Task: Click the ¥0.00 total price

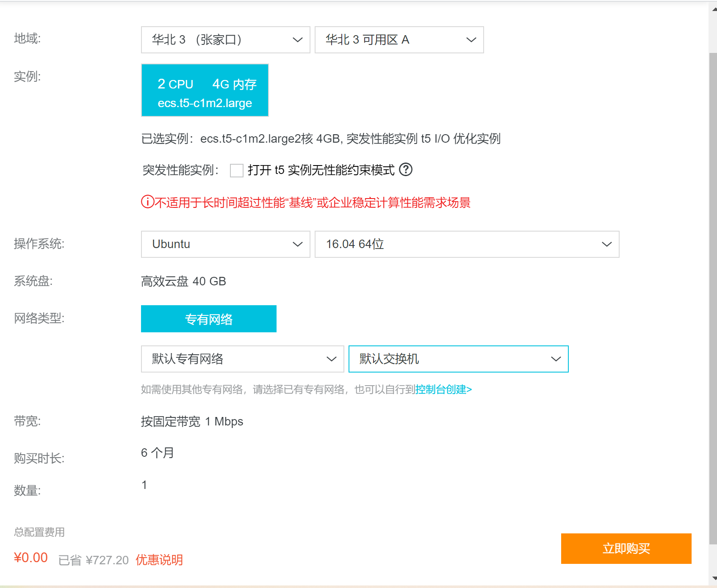Action: [30, 558]
